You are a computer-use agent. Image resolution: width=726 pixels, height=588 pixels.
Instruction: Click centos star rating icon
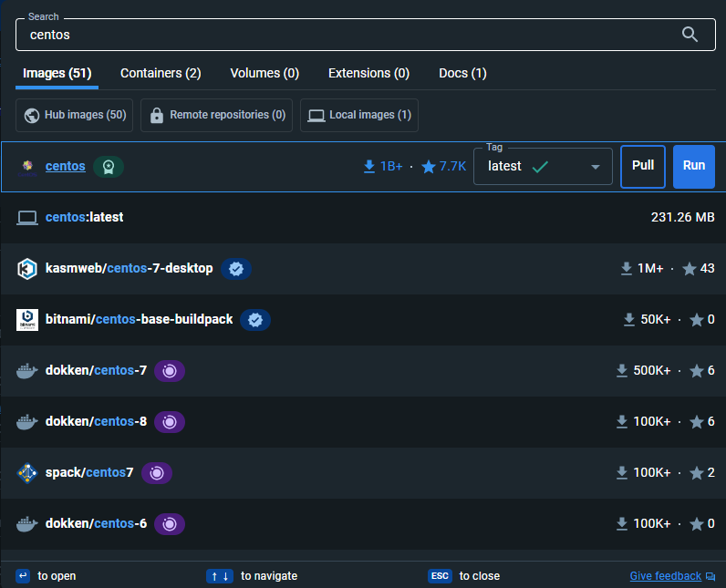(x=429, y=167)
